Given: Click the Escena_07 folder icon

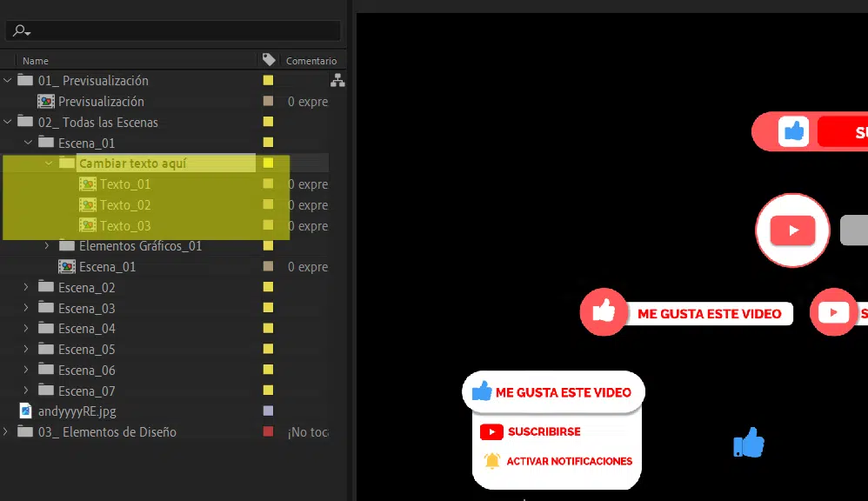Looking at the screenshot, I should tap(46, 390).
